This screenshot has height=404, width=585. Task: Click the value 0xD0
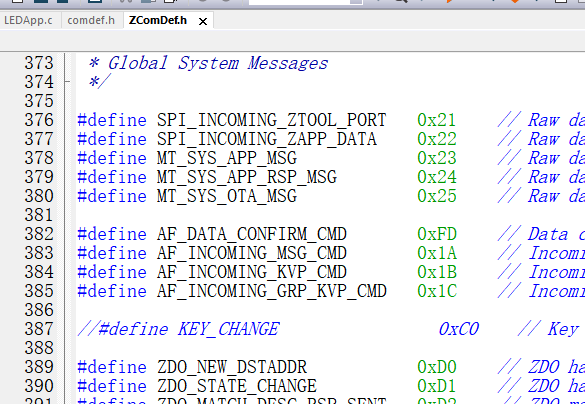click(437, 367)
